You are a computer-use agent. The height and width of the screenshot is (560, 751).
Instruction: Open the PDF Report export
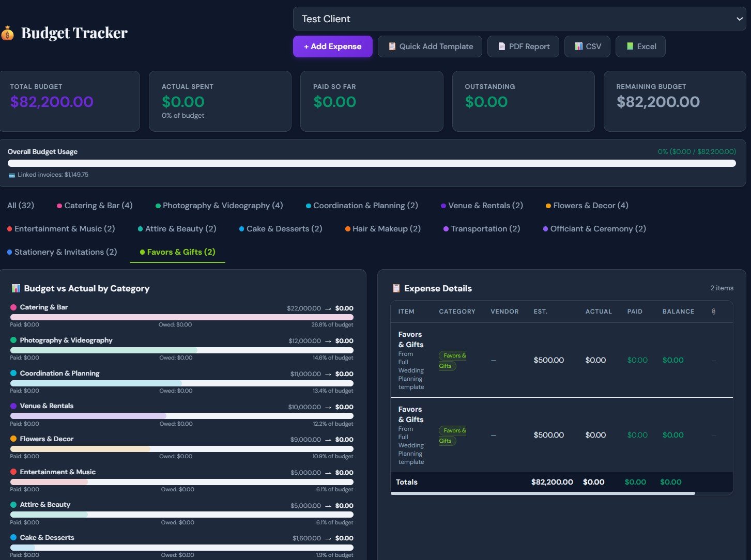pyautogui.click(x=523, y=46)
